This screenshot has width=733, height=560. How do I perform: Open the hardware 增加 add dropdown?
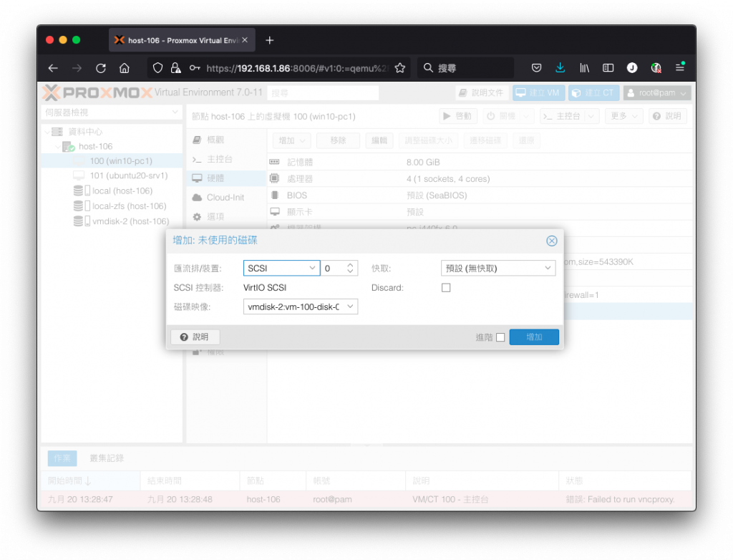[292, 140]
